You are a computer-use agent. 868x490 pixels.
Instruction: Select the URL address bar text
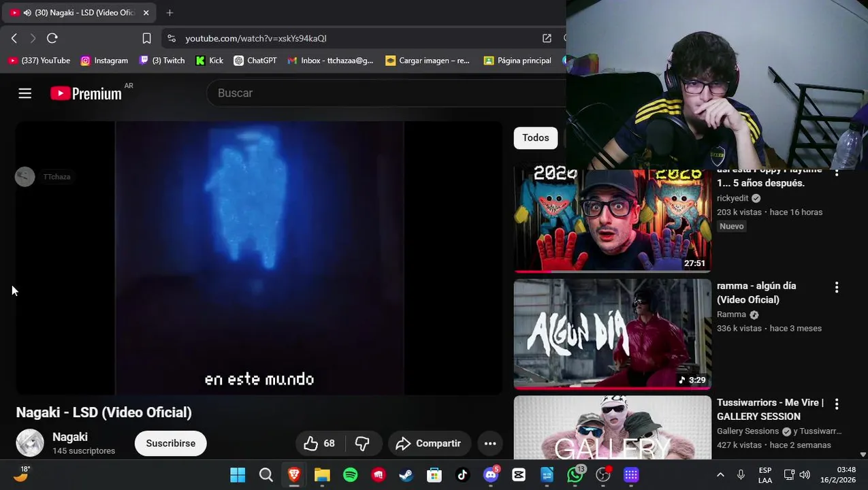[256, 38]
